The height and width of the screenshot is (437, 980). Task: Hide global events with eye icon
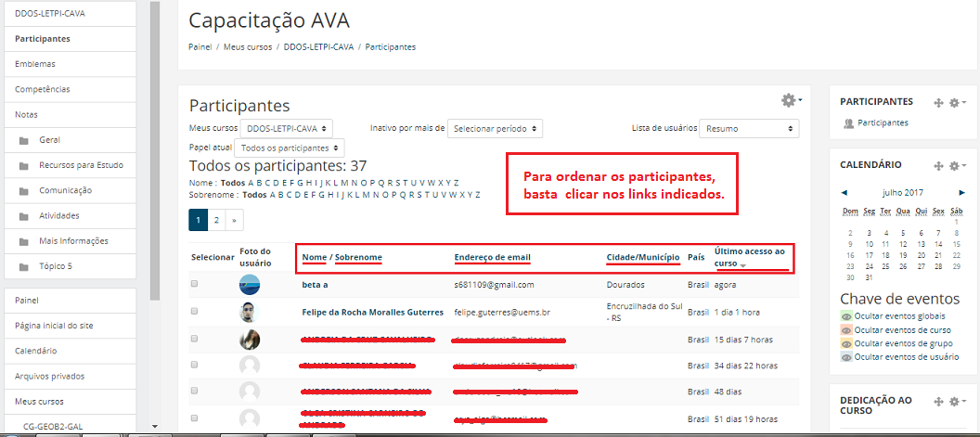point(846,316)
